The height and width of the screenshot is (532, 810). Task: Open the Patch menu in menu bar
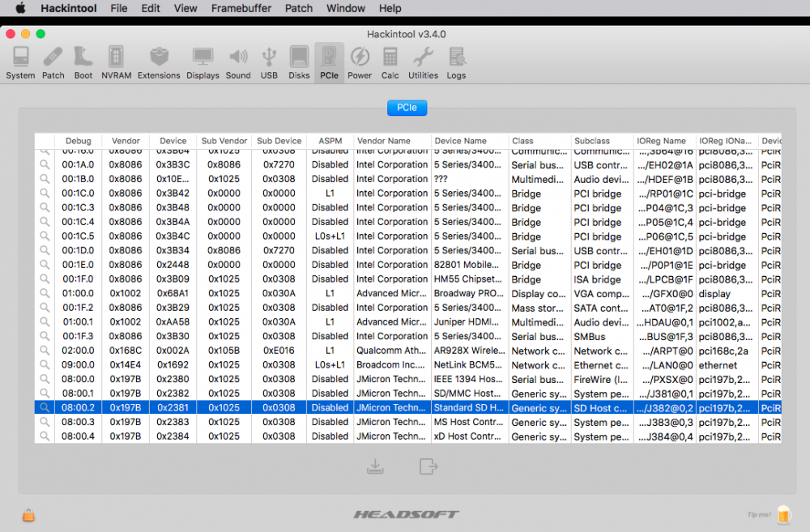coord(299,8)
